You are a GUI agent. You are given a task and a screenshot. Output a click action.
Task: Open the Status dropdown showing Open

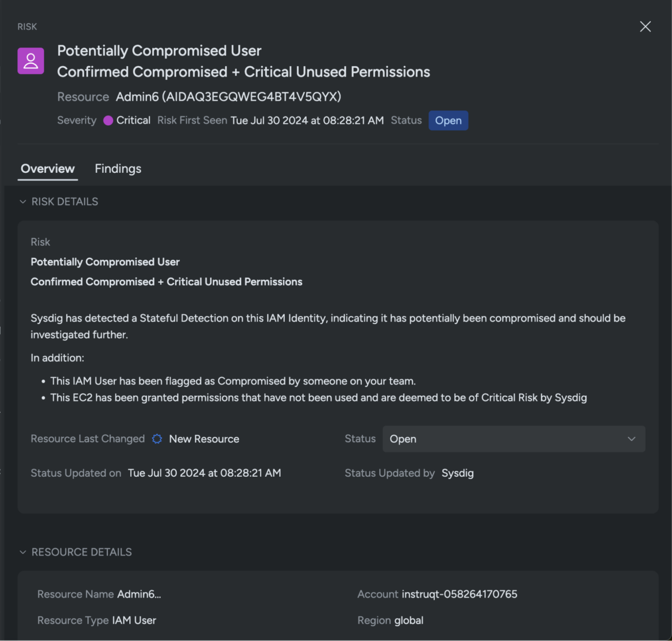click(505, 439)
